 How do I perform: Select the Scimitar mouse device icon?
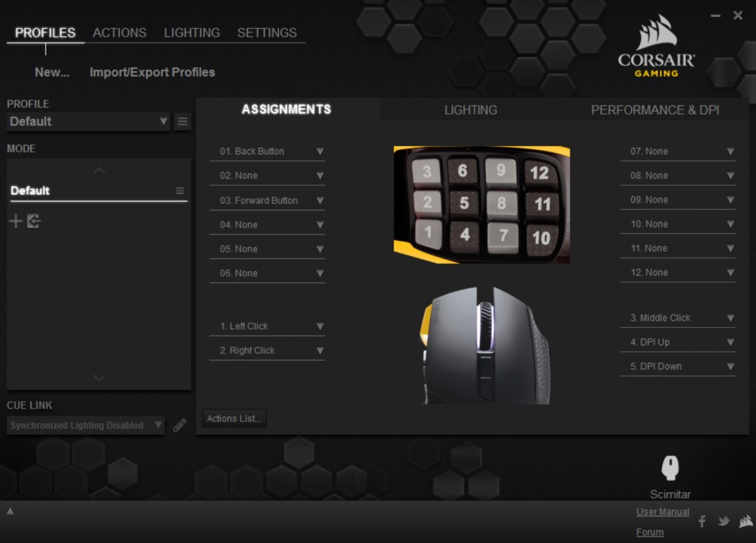click(x=670, y=468)
